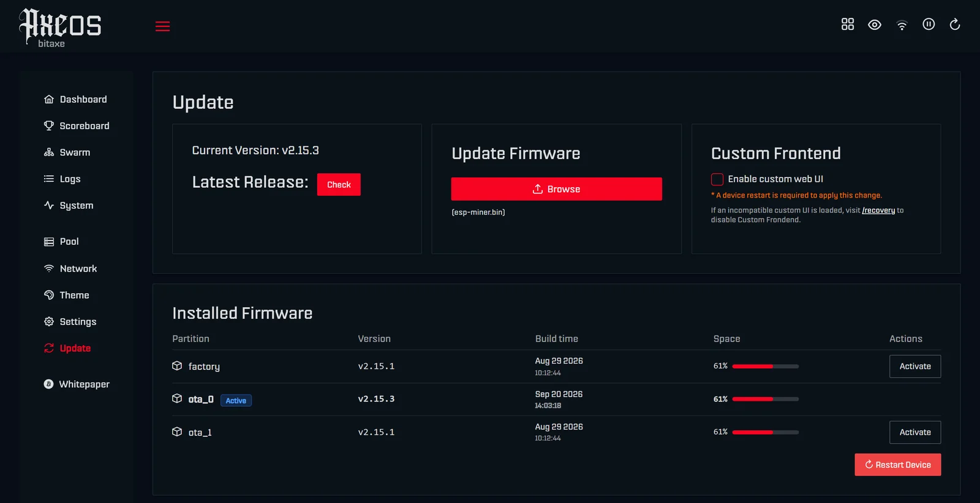
Task: Click the 'Sep 20 2026' build time
Action: (559, 394)
